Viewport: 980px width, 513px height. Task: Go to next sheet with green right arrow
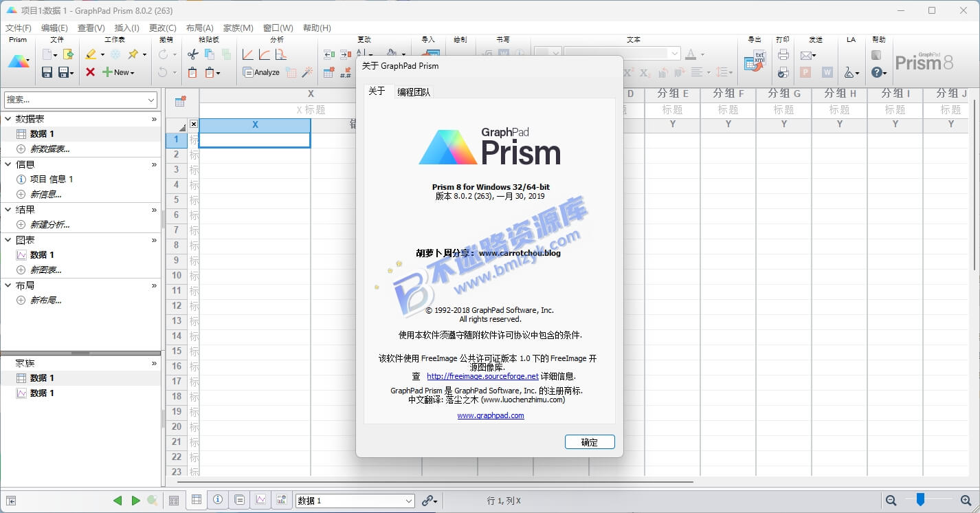click(x=135, y=501)
